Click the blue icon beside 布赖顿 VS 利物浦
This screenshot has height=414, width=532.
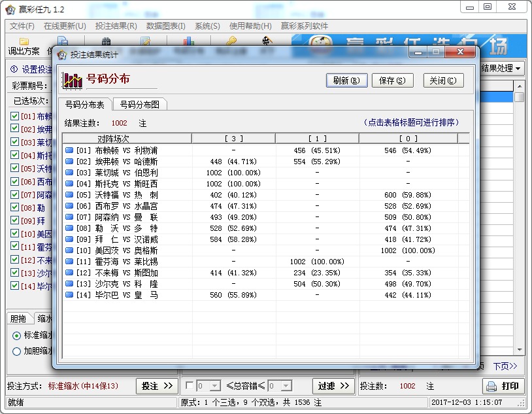(x=71, y=151)
